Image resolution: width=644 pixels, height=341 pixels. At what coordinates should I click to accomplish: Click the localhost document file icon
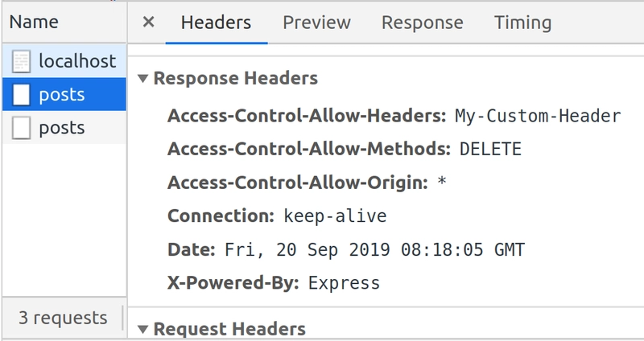coord(21,61)
